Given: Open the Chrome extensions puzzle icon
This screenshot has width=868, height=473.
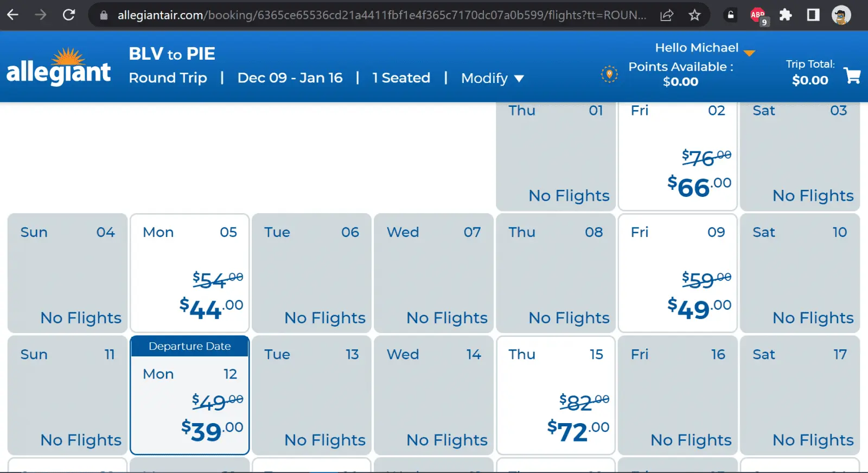Looking at the screenshot, I should point(785,15).
